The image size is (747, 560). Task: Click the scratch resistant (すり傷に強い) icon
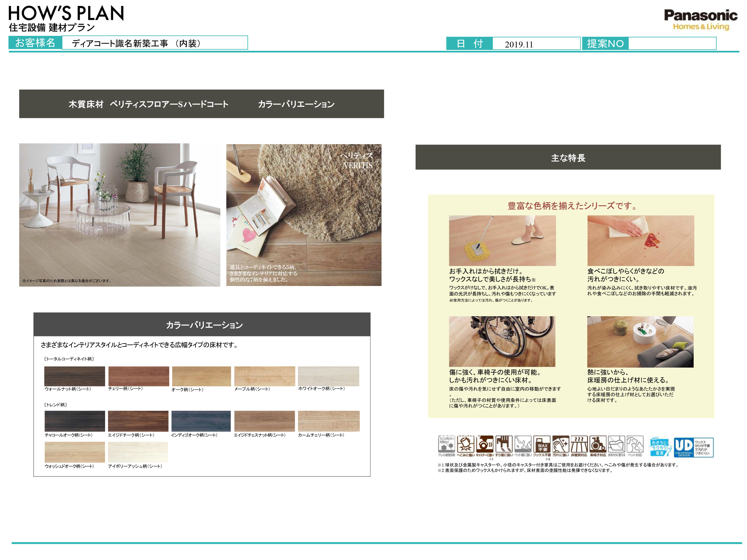504,444
